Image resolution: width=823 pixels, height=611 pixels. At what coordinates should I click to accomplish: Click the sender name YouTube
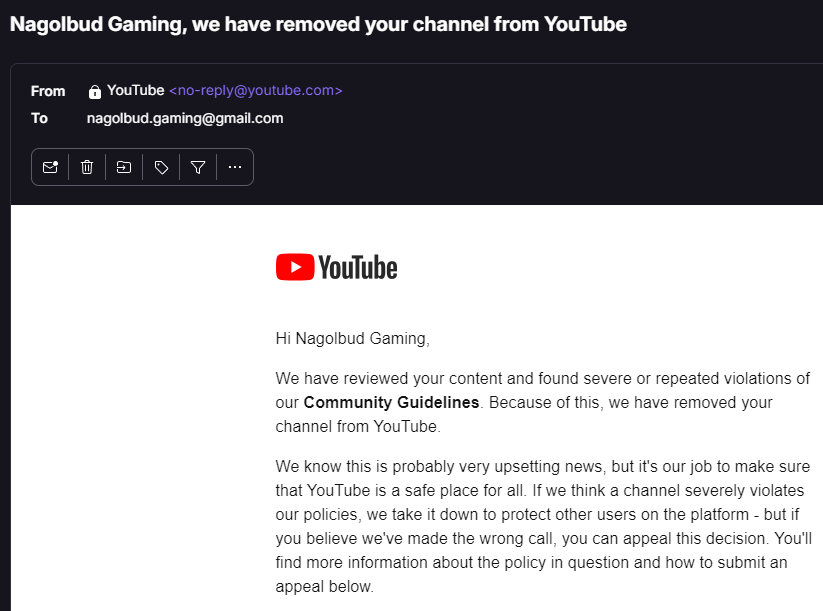135,90
